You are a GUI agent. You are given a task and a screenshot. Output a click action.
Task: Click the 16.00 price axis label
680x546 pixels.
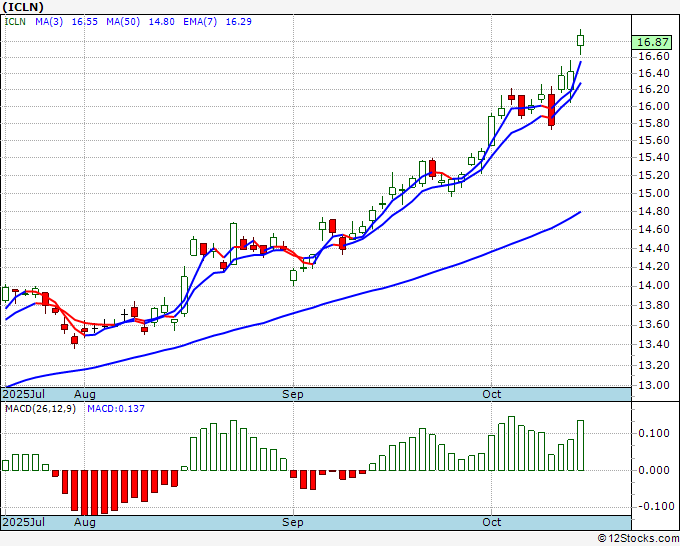click(654, 106)
